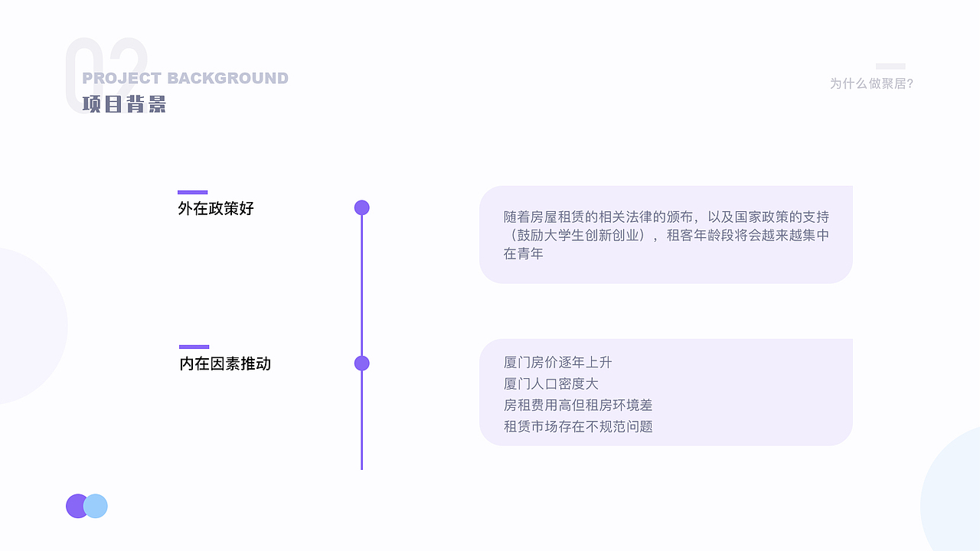The height and width of the screenshot is (551, 980).
Task: Click the 为什么做聚居? label top right
Action: click(x=873, y=84)
